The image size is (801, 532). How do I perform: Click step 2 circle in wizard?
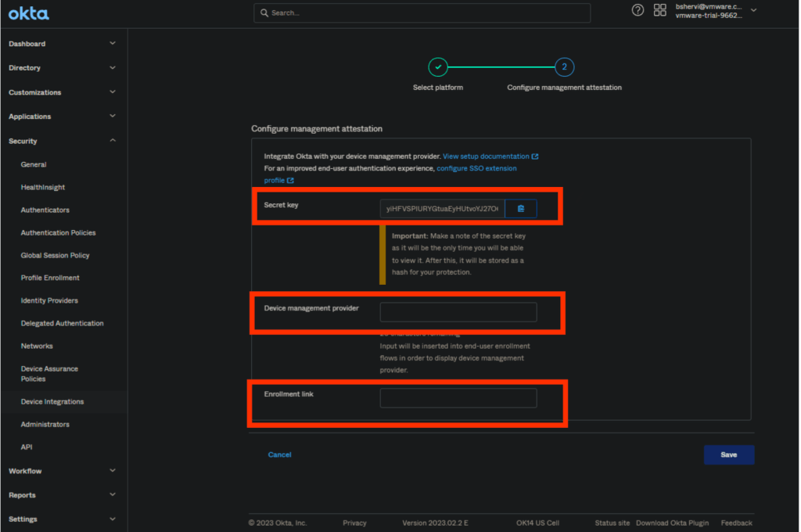coord(564,67)
